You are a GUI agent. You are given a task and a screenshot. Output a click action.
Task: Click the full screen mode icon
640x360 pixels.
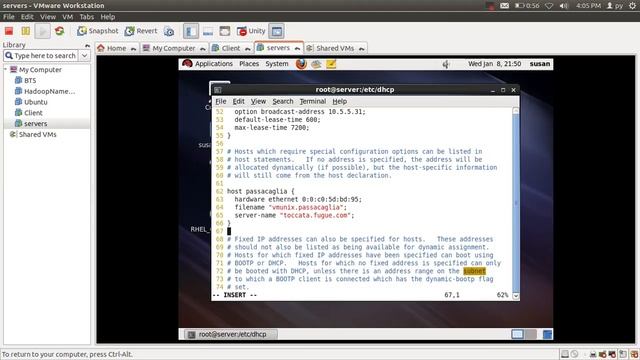224,31
